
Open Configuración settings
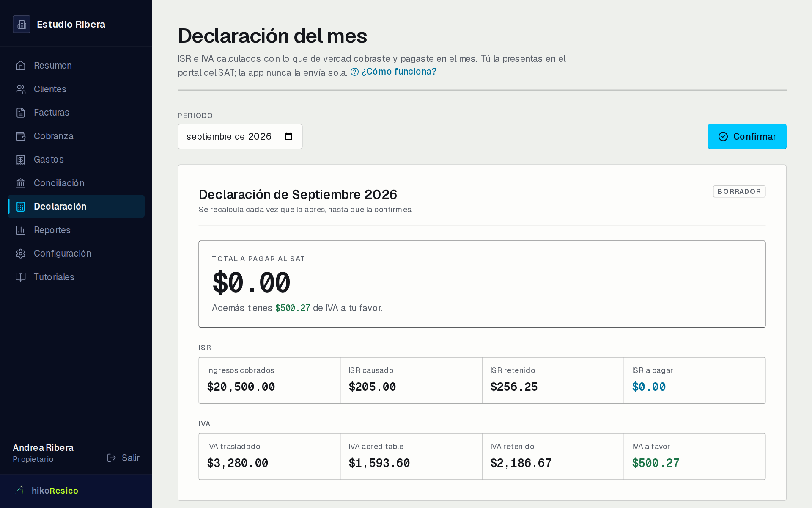click(x=76, y=254)
